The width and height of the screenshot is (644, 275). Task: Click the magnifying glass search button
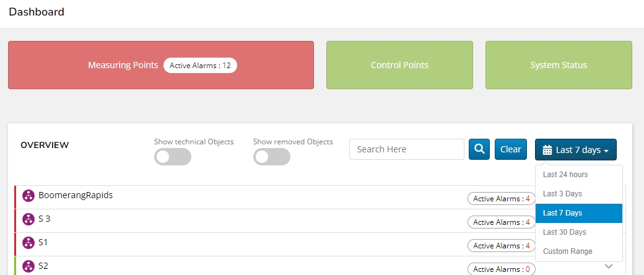[x=479, y=149]
